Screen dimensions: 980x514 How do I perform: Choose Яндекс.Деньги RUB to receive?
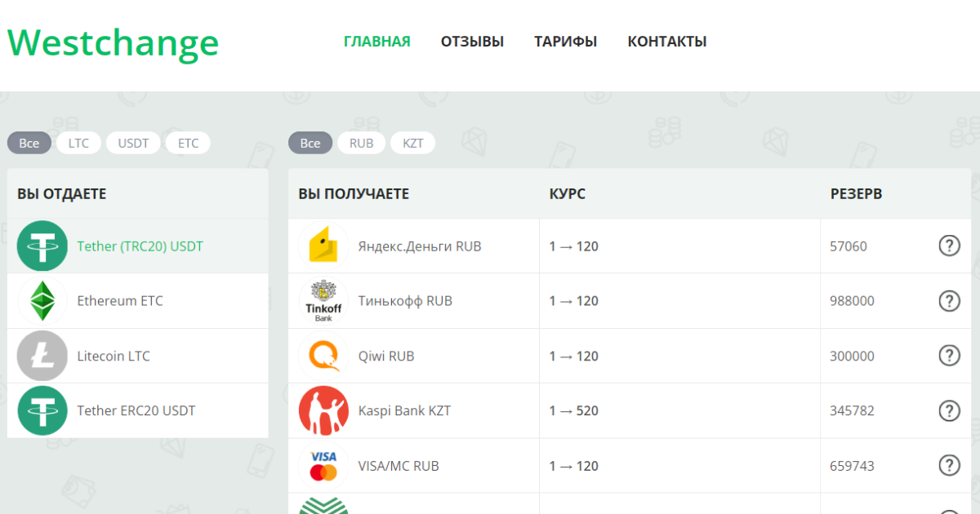coord(420,246)
